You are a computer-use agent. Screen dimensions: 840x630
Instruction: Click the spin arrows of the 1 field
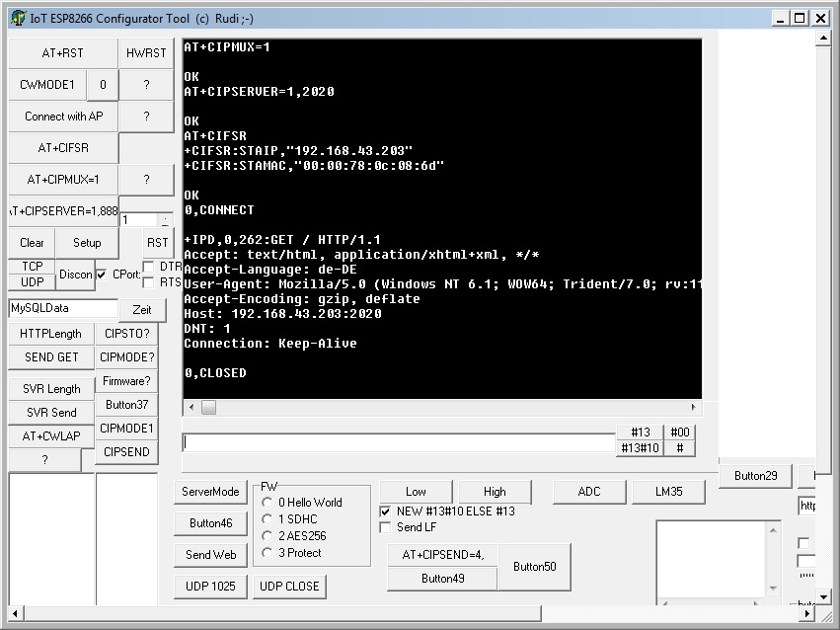click(x=166, y=220)
